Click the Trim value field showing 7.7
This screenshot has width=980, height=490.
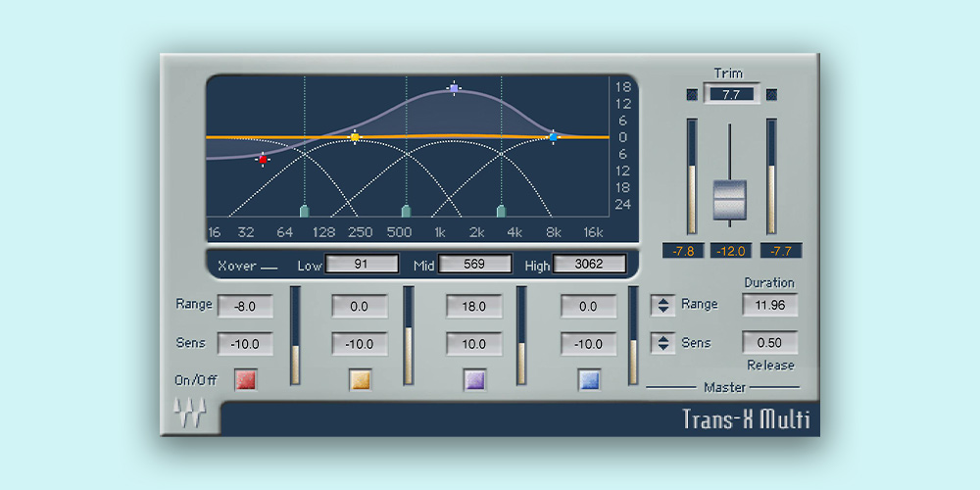[731, 94]
